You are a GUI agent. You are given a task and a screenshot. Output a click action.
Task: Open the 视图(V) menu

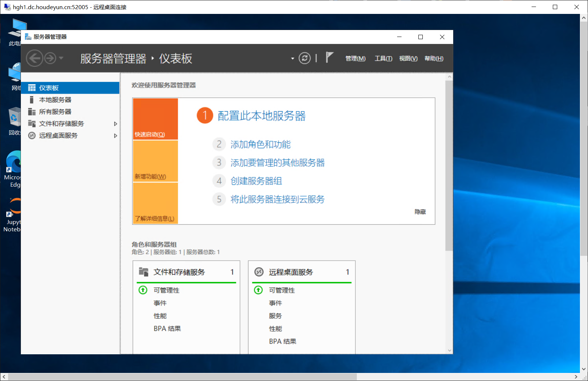point(408,59)
